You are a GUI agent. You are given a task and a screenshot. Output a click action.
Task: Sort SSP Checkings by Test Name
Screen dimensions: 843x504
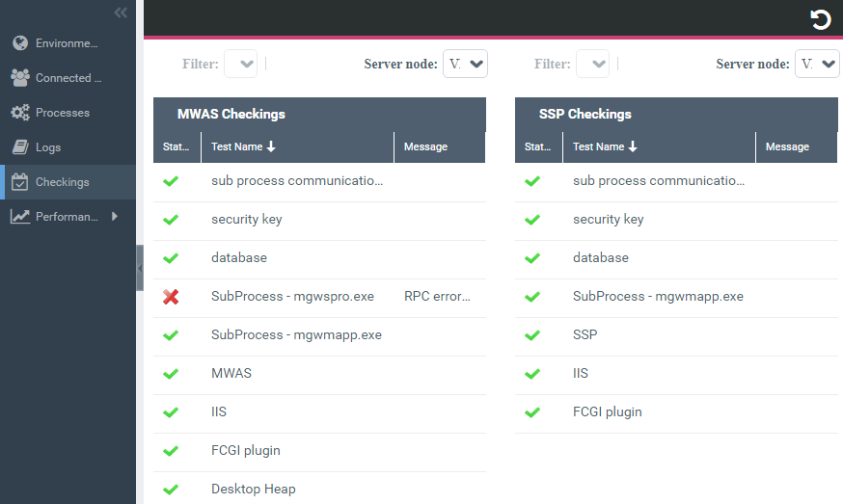pos(605,147)
